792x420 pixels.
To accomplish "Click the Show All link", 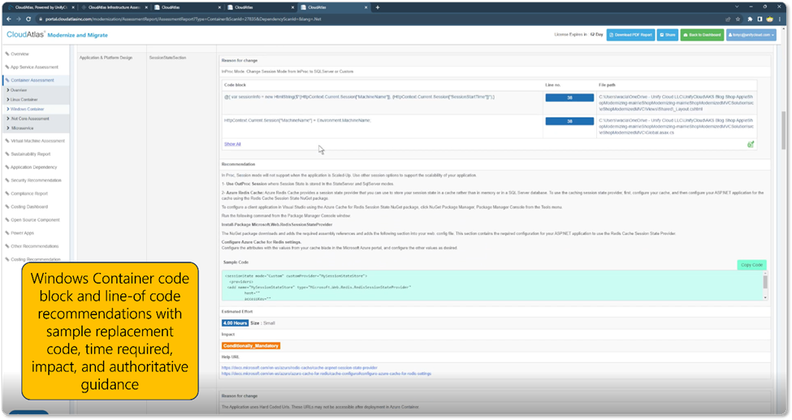I will 232,144.
